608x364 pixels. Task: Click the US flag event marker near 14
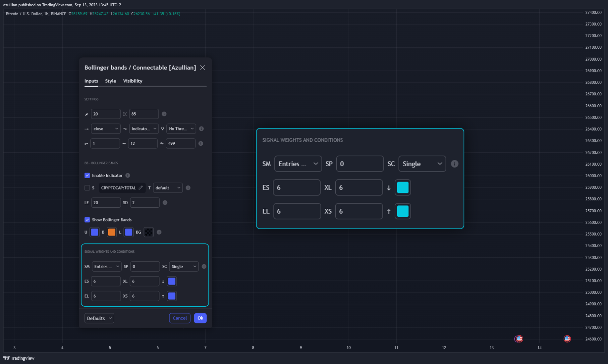[x=567, y=338]
